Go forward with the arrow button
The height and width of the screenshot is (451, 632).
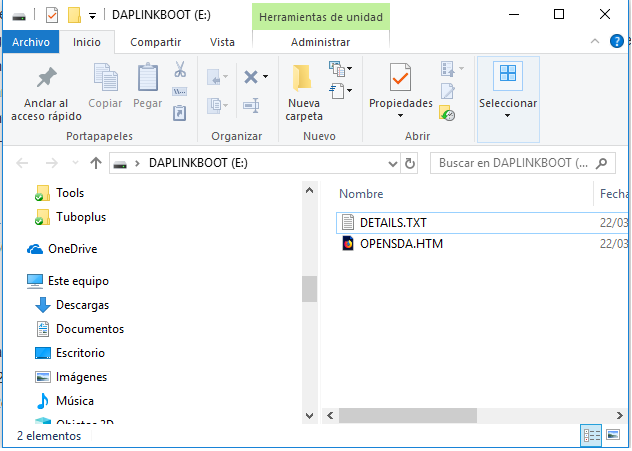click(x=51, y=163)
